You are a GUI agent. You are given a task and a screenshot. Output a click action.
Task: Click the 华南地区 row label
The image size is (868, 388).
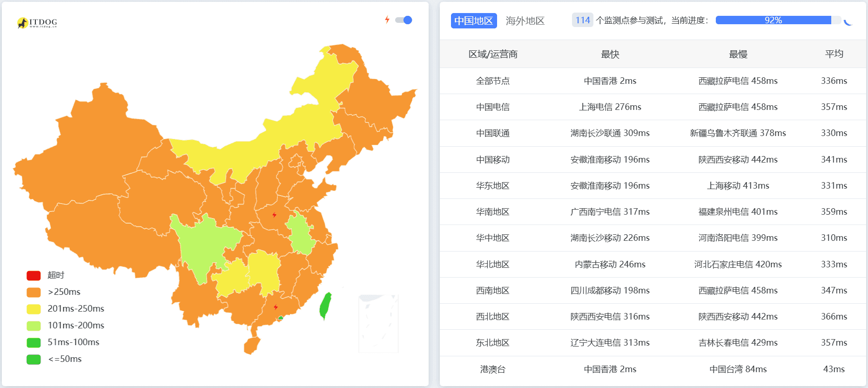493,211
